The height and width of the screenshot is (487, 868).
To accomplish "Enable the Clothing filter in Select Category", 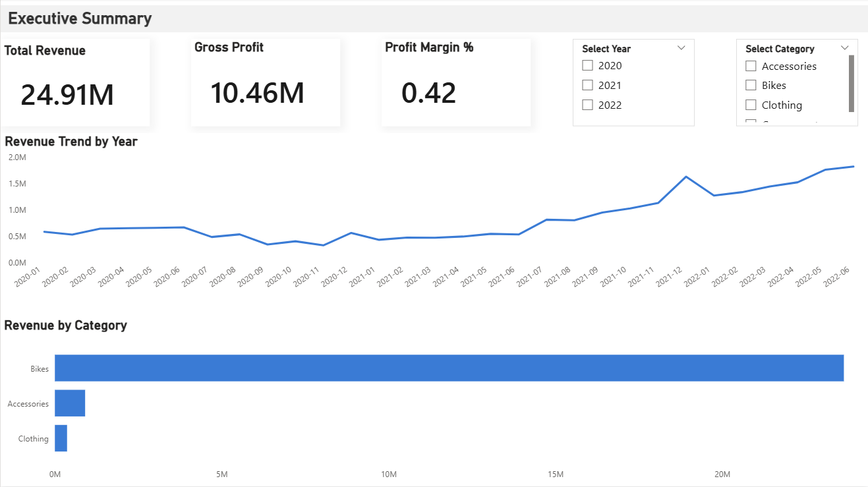I will pyautogui.click(x=751, y=105).
